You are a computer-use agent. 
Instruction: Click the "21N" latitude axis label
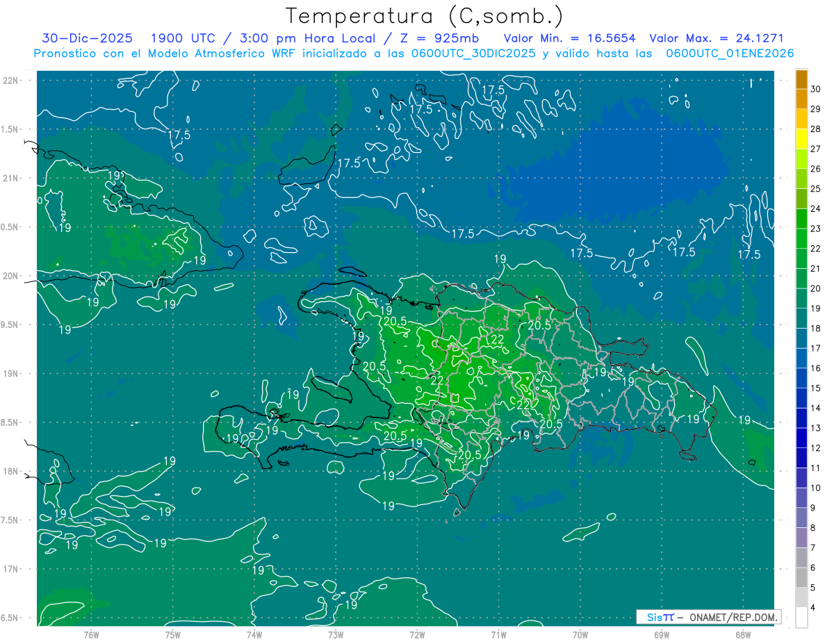12,179
